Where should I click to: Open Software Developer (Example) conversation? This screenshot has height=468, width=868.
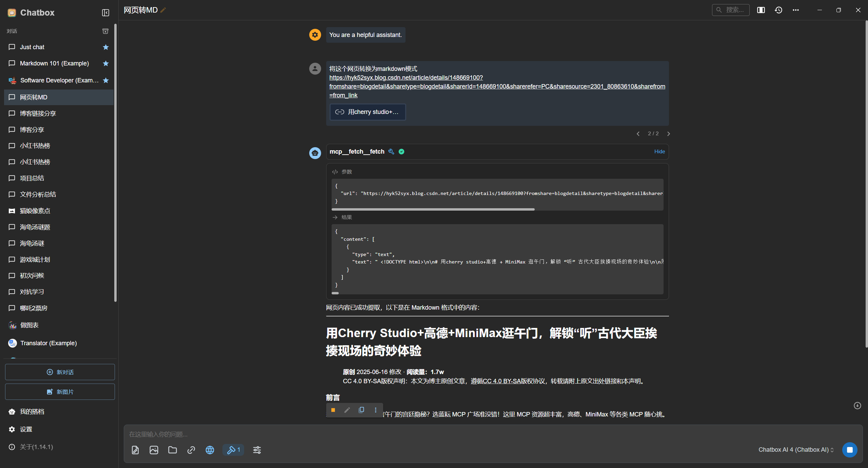pos(59,80)
